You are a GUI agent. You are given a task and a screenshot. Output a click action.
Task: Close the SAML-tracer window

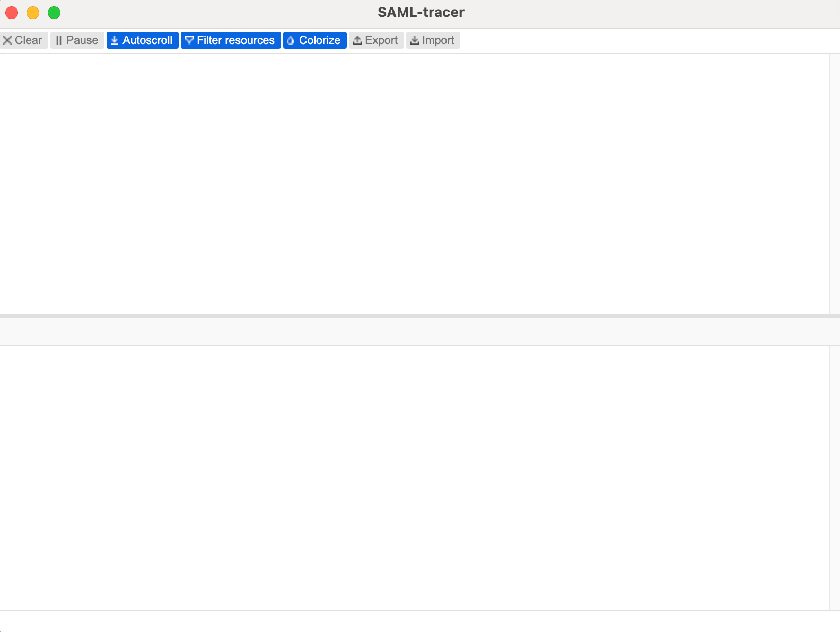pos(12,13)
